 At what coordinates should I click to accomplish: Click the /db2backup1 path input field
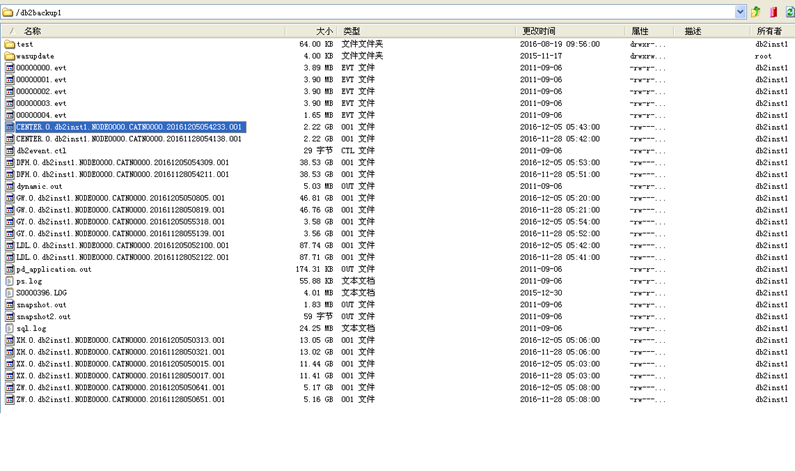click(x=370, y=12)
